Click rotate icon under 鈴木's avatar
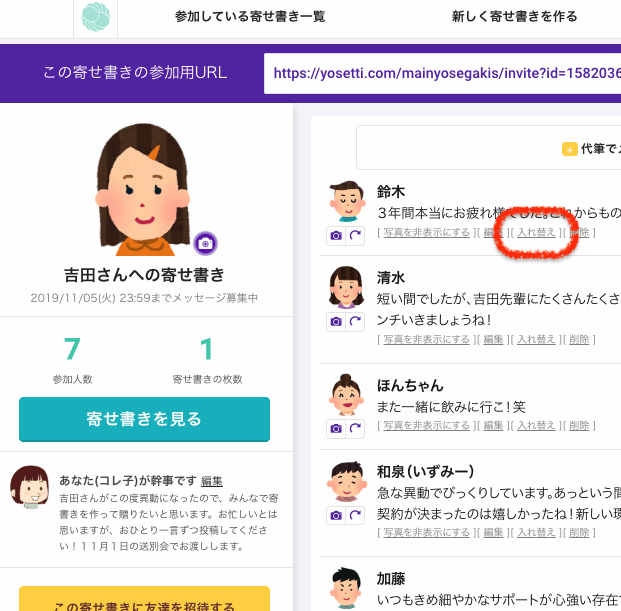 click(x=355, y=236)
